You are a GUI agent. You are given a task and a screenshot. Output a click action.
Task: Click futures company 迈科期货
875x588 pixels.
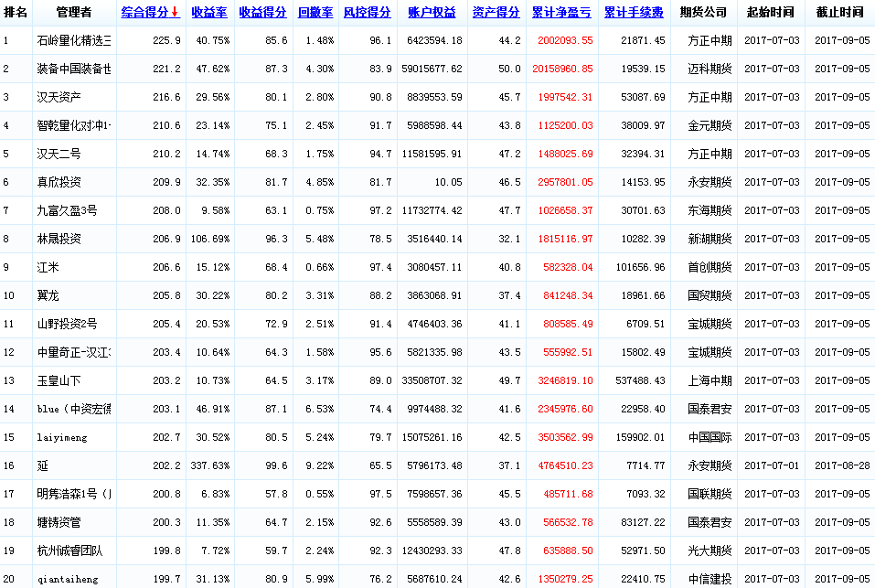point(710,69)
